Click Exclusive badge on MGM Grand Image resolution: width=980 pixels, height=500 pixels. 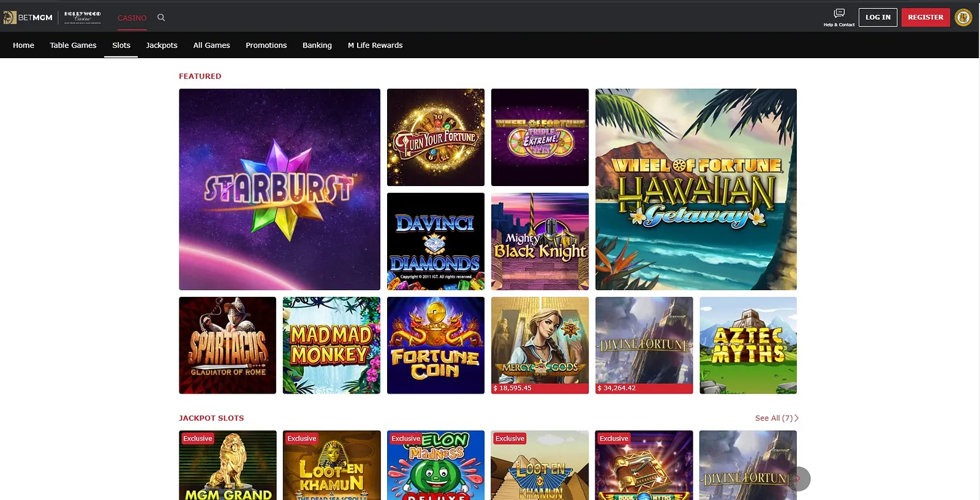click(x=197, y=438)
